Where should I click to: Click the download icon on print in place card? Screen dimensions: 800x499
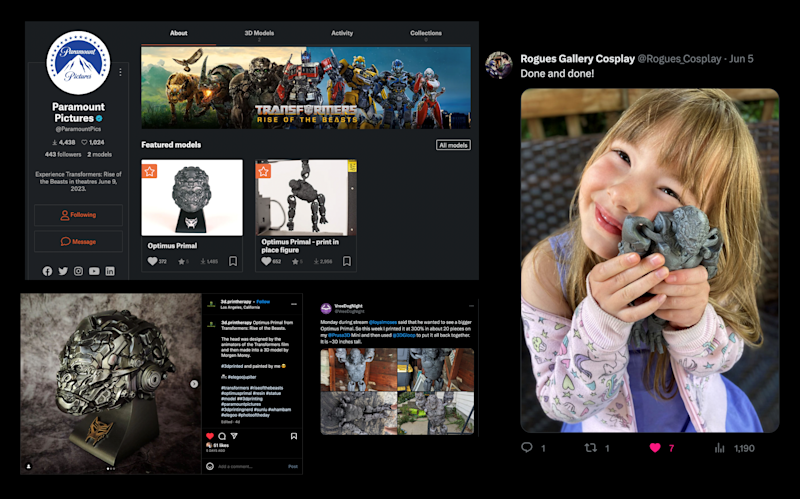(316, 261)
